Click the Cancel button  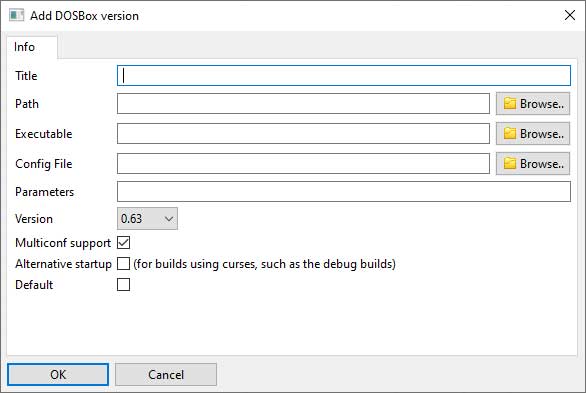pyautogui.click(x=166, y=374)
